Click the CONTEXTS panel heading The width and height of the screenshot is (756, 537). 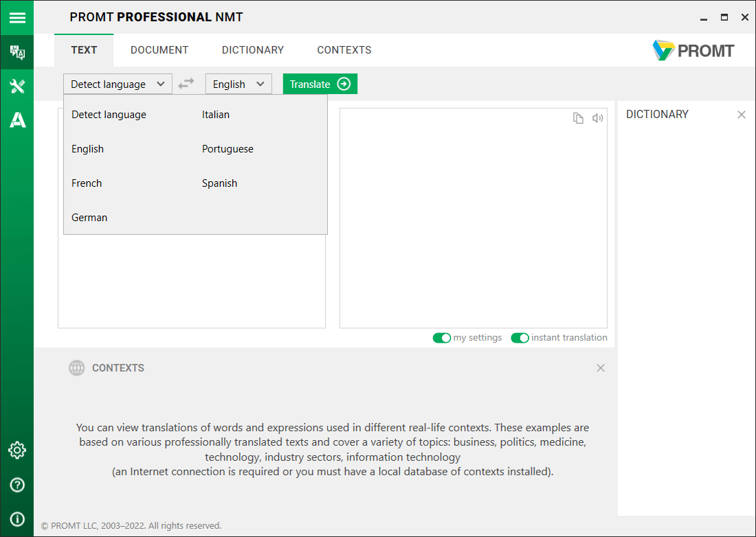pyautogui.click(x=118, y=368)
